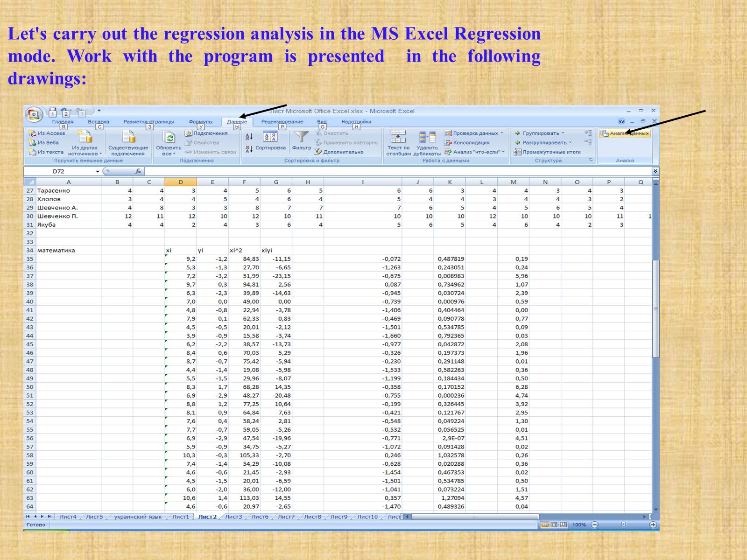Zoom in with the plus button

pyautogui.click(x=653, y=525)
